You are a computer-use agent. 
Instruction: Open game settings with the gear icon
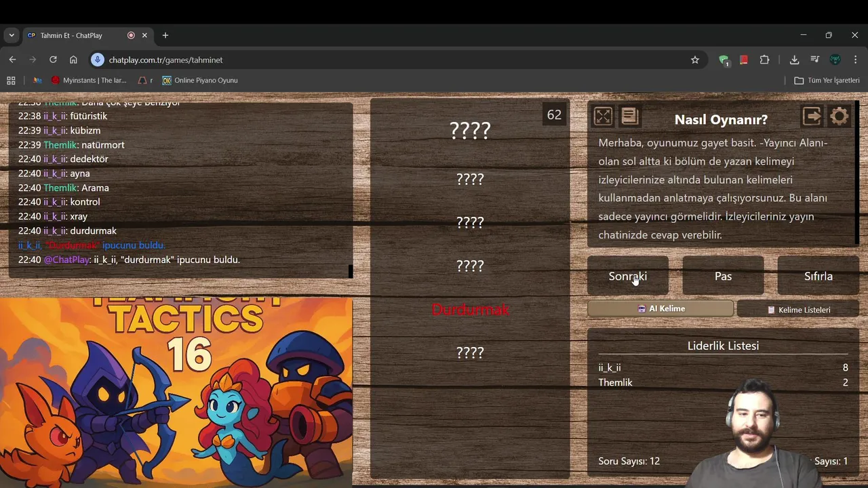[840, 117]
